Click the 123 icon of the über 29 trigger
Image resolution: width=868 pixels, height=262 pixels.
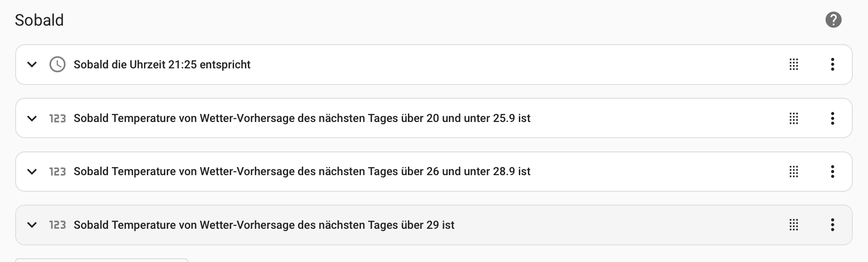pyautogui.click(x=57, y=225)
